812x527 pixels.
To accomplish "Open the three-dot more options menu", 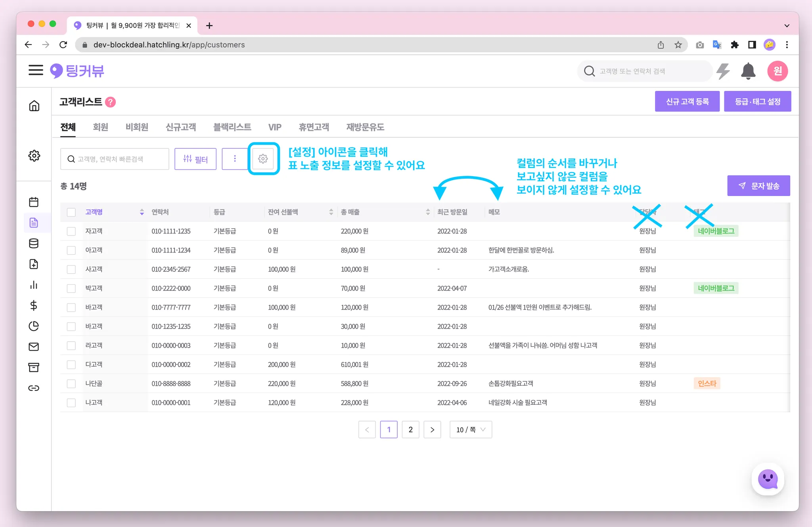I will (x=235, y=159).
